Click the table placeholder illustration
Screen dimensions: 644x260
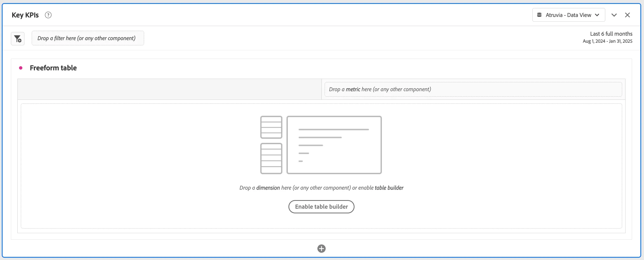pyautogui.click(x=321, y=145)
